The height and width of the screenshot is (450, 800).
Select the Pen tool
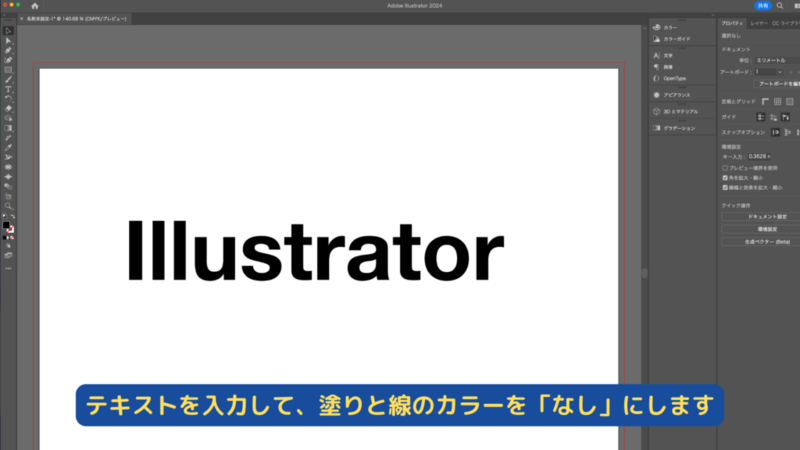8,51
